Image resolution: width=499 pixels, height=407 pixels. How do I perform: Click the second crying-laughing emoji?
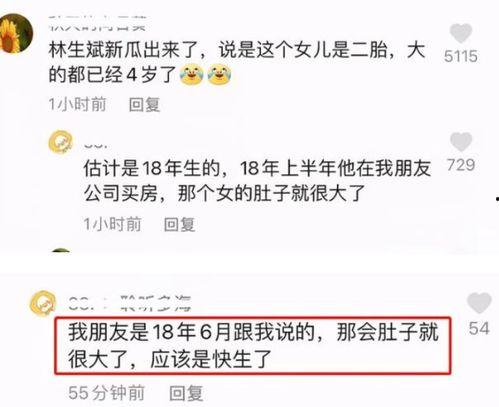(219, 74)
